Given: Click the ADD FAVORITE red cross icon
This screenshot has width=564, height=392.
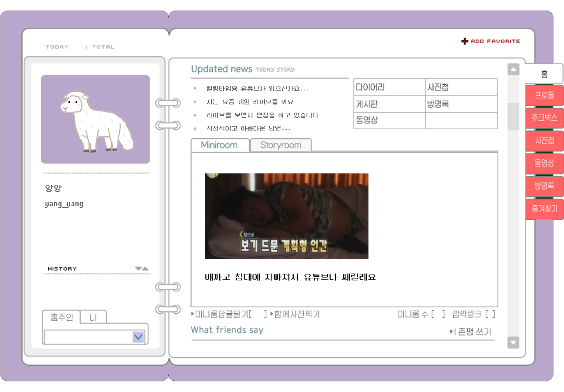Looking at the screenshot, I should click(465, 41).
